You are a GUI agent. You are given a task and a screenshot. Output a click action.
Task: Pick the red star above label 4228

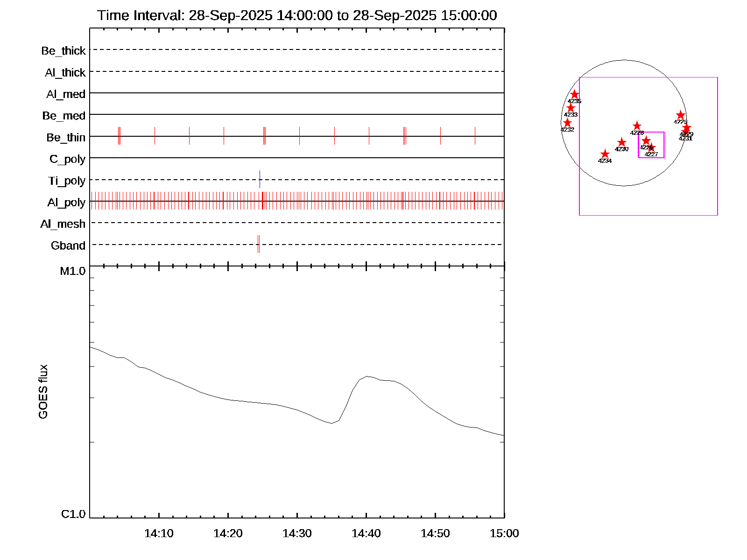coord(637,126)
